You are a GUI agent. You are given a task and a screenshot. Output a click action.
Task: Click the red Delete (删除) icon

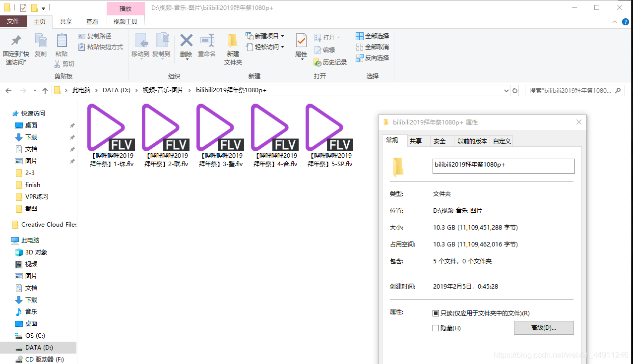pyautogui.click(x=186, y=40)
